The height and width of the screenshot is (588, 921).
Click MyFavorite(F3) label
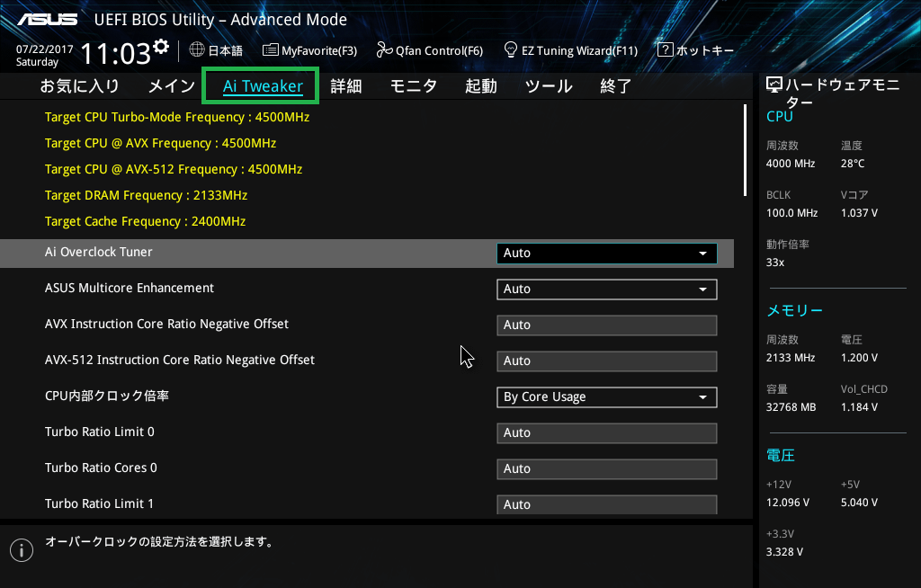[x=319, y=50]
